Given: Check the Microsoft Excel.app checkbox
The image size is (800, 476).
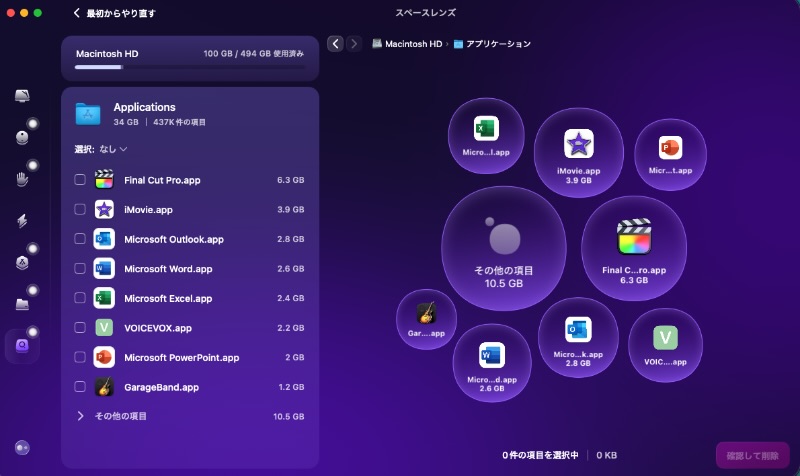Looking at the screenshot, I should [80, 298].
